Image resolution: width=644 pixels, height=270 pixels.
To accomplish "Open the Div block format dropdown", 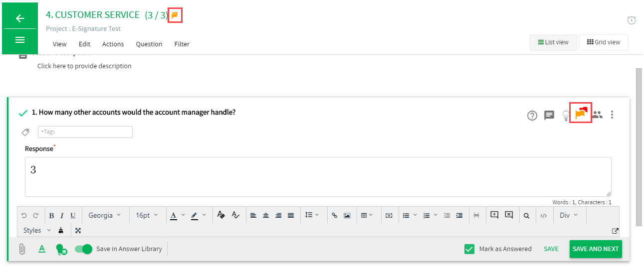I will coord(569,215).
